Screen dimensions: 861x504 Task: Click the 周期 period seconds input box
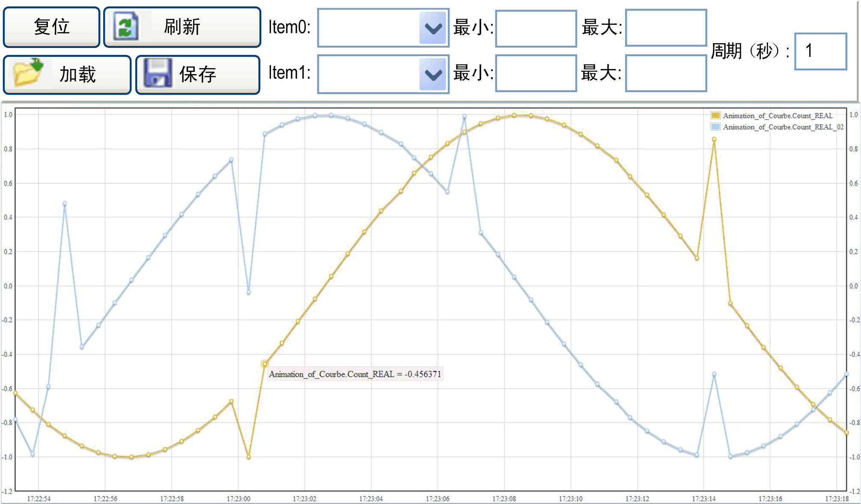point(820,51)
